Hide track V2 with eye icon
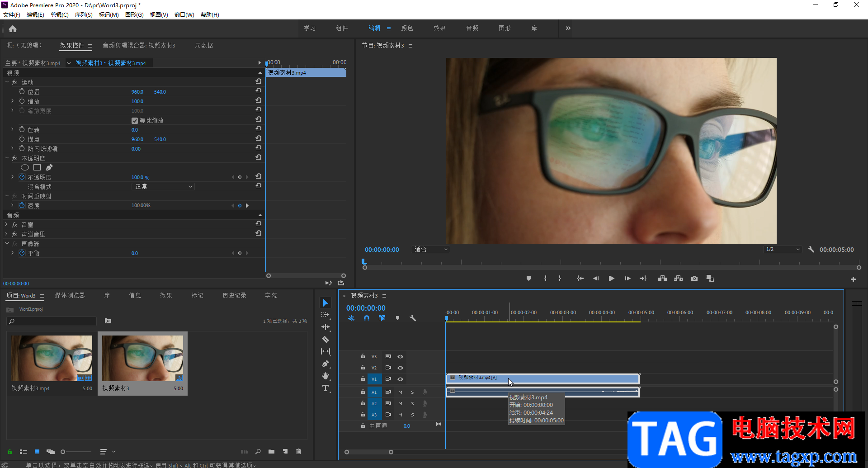This screenshot has height=468, width=868. tap(400, 368)
